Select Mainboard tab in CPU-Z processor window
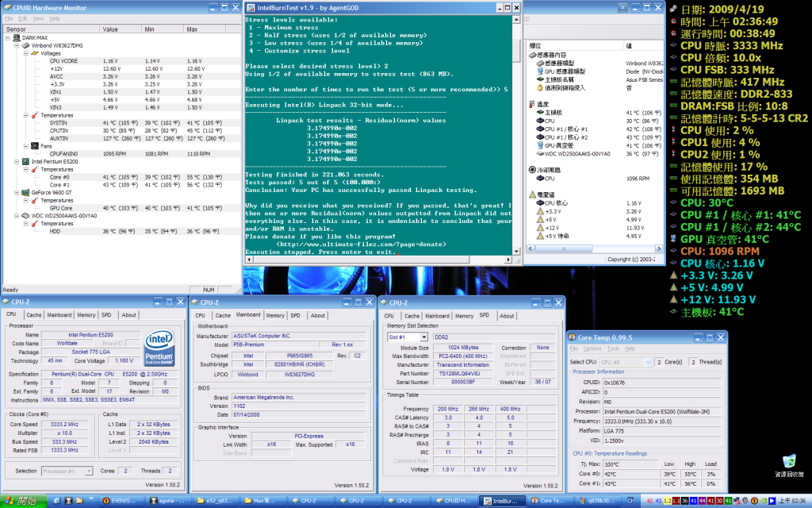Viewport: 812px width, 508px height. 59,314
